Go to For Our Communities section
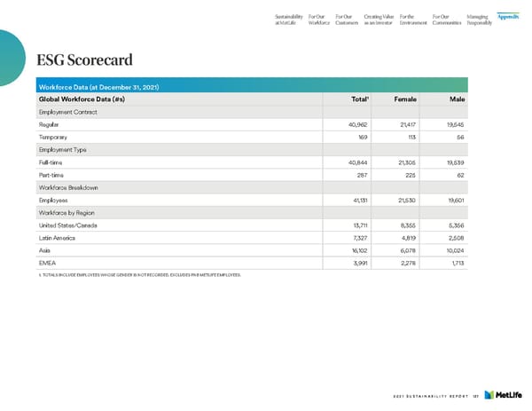 446,18
